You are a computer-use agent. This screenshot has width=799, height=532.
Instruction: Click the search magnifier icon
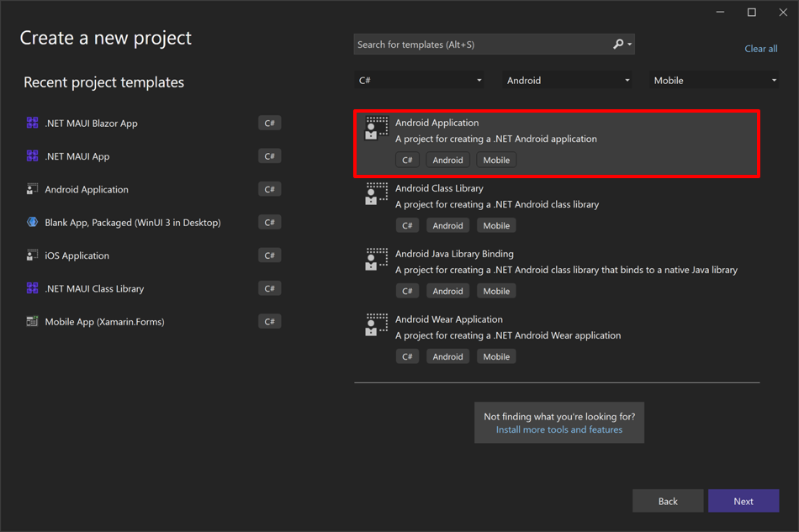tap(616, 44)
